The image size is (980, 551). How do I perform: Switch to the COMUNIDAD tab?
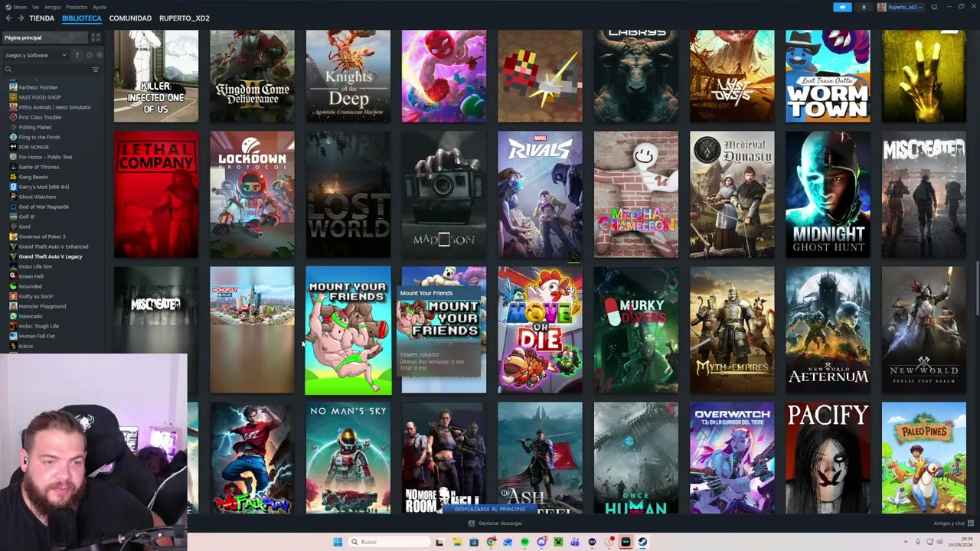(x=130, y=18)
